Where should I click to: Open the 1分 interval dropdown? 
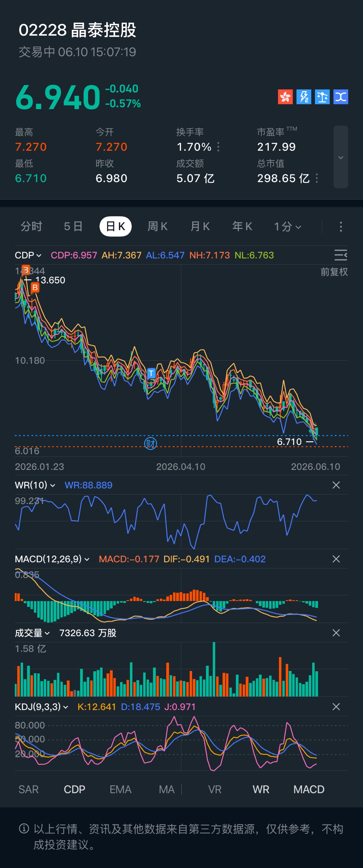click(288, 227)
